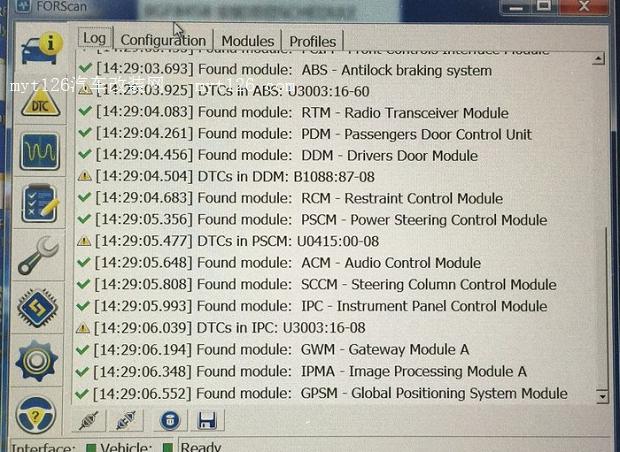Select the PSCM Power Steering Control Module line
The height and width of the screenshot is (452, 620).
click(312, 219)
